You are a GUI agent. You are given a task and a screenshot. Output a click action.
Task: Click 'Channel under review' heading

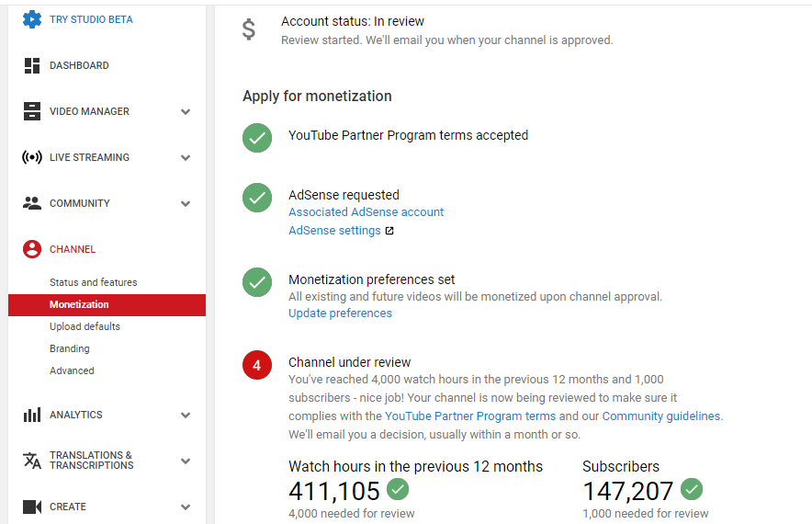[350, 362]
